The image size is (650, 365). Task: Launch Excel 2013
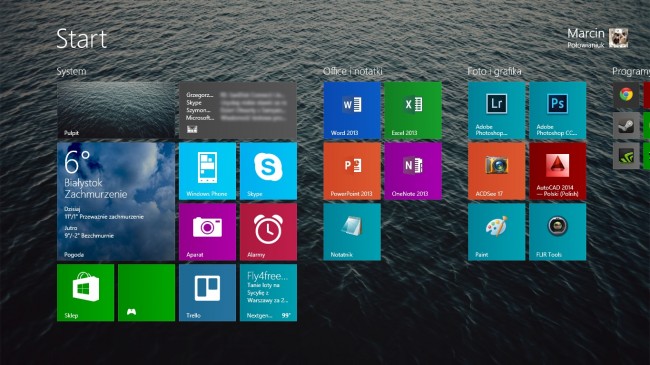click(413, 110)
